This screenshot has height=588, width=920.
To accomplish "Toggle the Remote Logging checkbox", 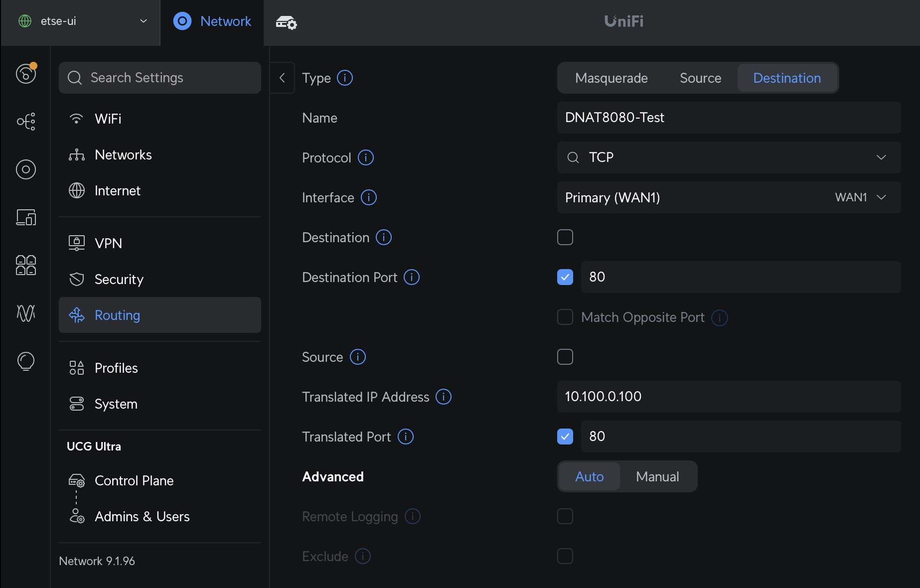I will 565,516.
